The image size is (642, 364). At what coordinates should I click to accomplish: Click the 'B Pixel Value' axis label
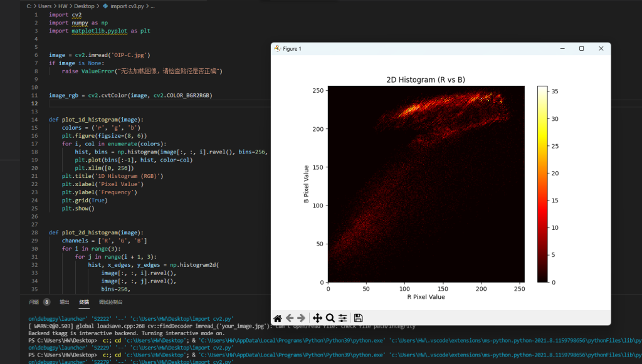pos(306,184)
